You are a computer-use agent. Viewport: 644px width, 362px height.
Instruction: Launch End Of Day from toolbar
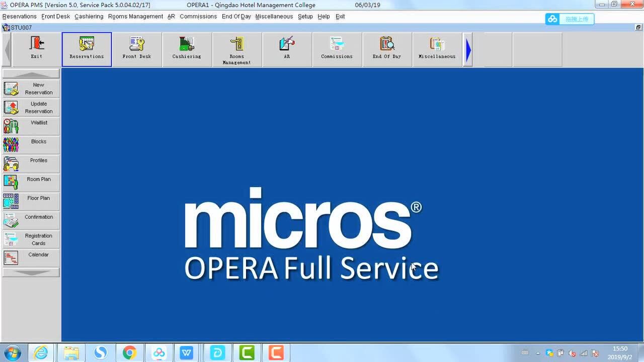(386, 49)
